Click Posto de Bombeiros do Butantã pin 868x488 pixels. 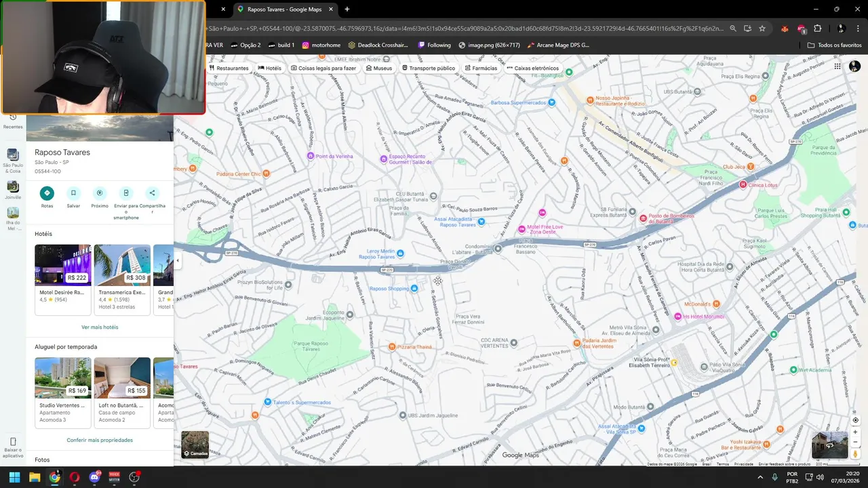pos(644,218)
